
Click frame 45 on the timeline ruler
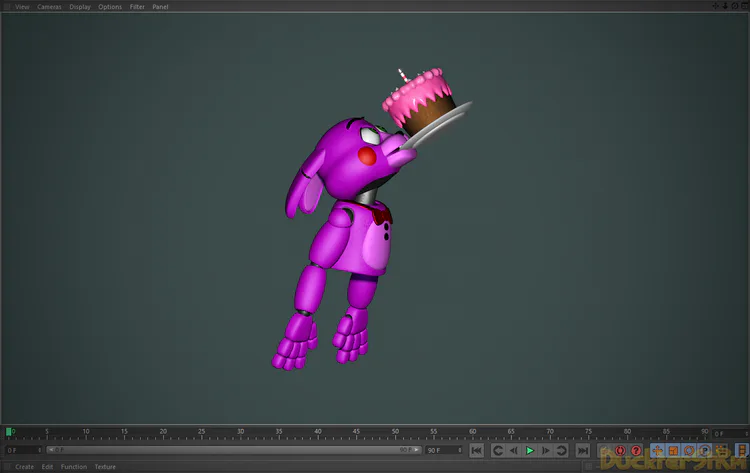point(356,432)
